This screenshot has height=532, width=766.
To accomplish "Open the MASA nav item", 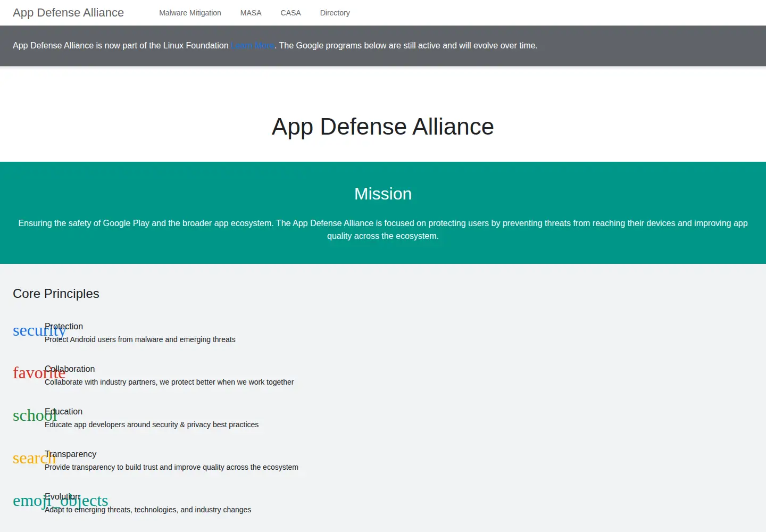I will click(x=251, y=13).
